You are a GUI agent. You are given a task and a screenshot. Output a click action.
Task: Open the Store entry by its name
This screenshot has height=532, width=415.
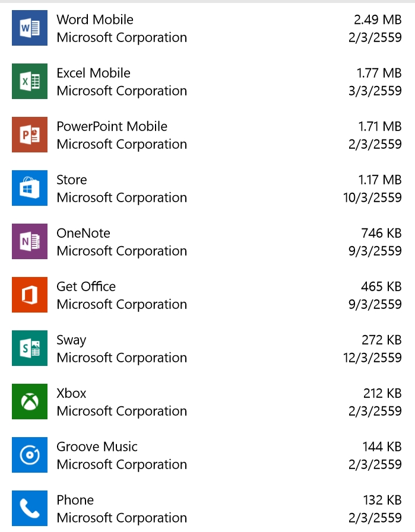(72, 180)
